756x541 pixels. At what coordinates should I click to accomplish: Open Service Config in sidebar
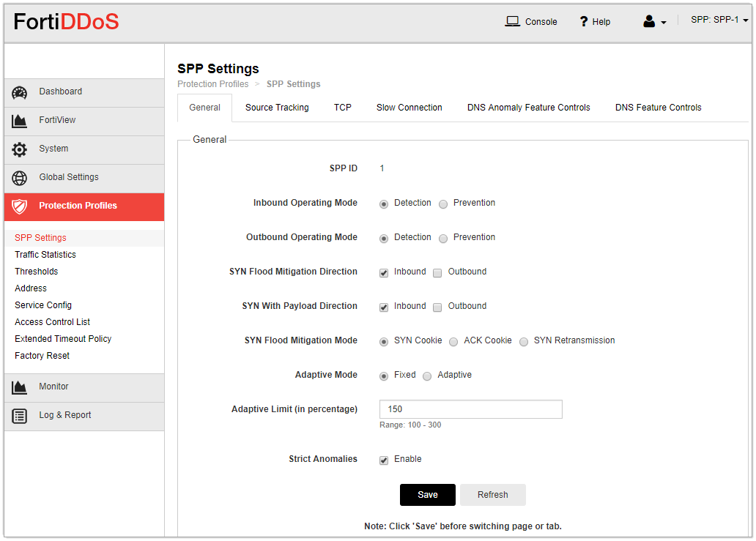[x=43, y=305]
